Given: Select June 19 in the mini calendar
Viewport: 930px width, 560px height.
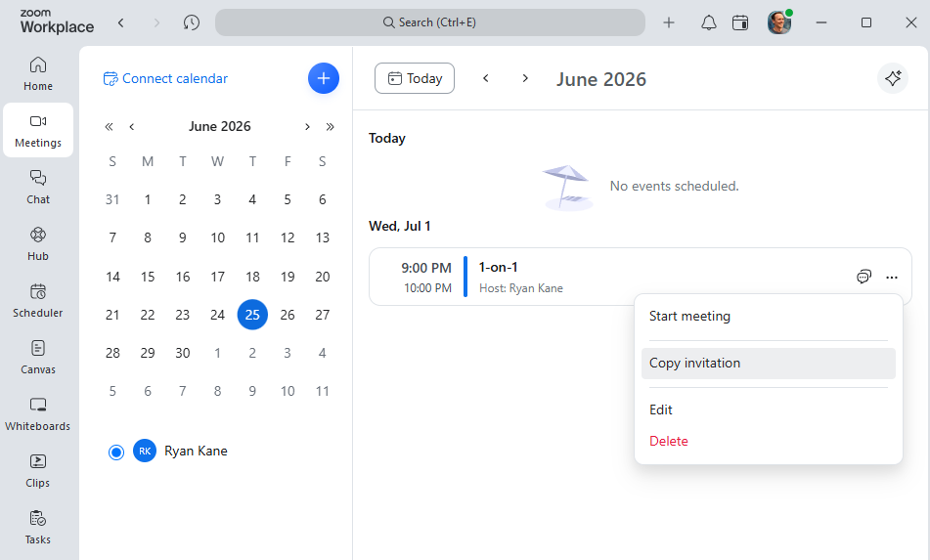Looking at the screenshot, I should pyautogui.click(x=288, y=277).
